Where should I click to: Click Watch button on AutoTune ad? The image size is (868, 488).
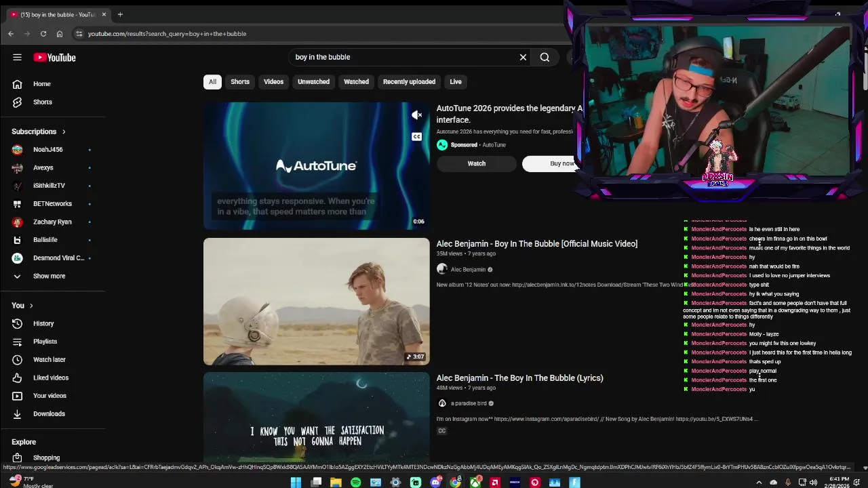[x=477, y=163]
